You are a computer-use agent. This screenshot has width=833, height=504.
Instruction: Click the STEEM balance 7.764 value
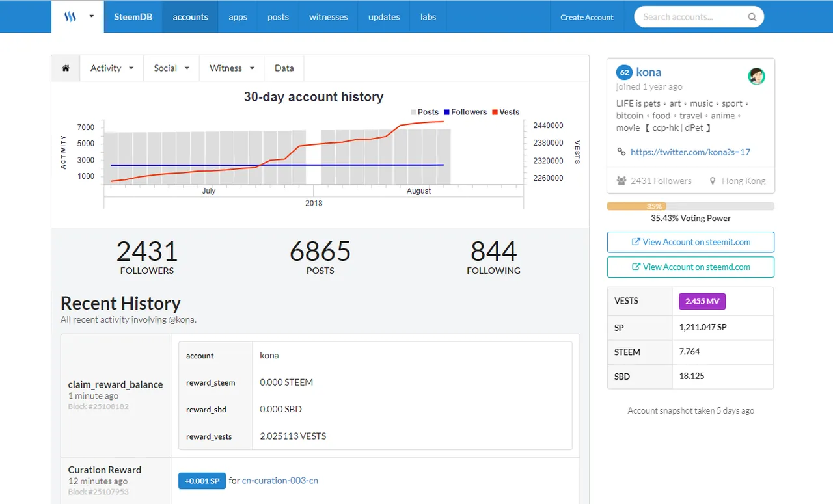pyautogui.click(x=689, y=351)
